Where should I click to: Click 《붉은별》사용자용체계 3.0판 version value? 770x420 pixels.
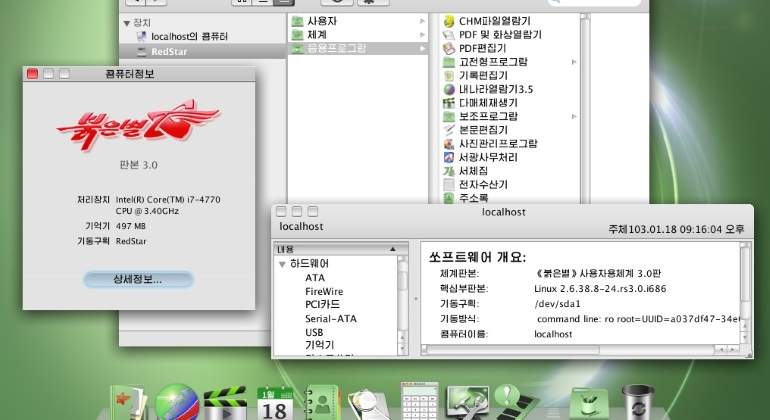point(598,274)
